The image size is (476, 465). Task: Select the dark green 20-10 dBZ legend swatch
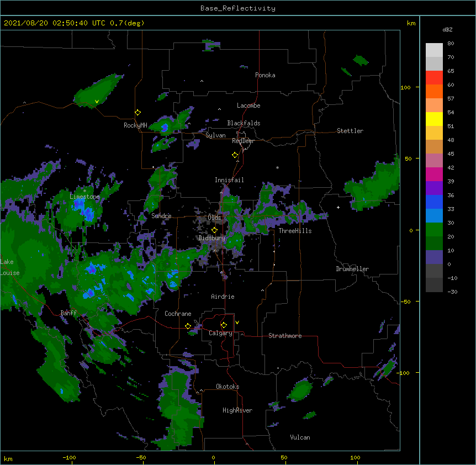pos(434,243)
